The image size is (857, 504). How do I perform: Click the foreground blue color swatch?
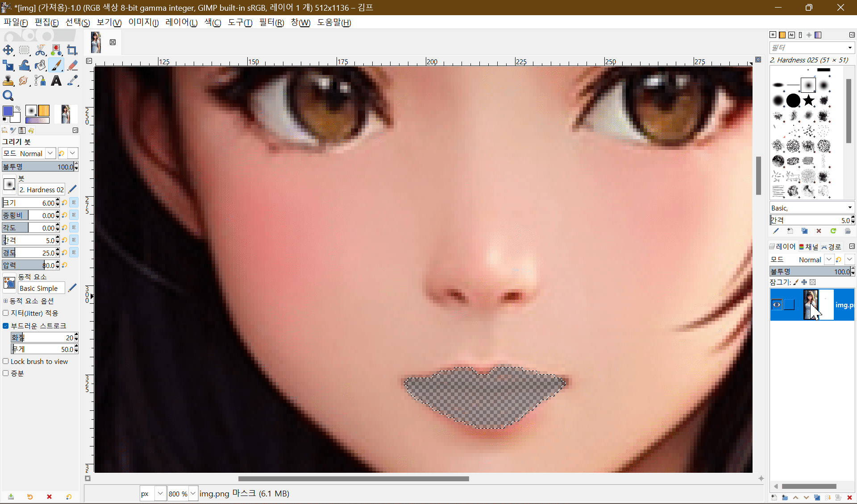click(x=8, y=112)
